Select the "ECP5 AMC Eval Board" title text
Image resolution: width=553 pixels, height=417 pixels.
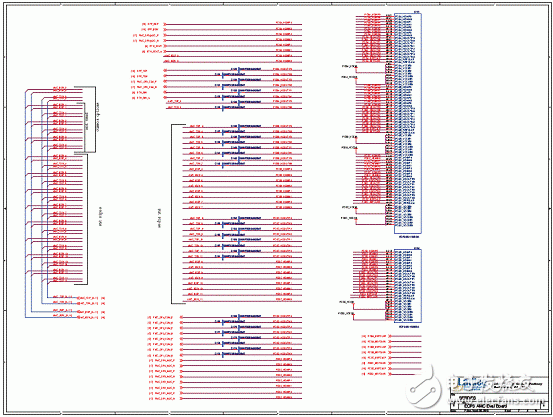(x=486, y=406)
